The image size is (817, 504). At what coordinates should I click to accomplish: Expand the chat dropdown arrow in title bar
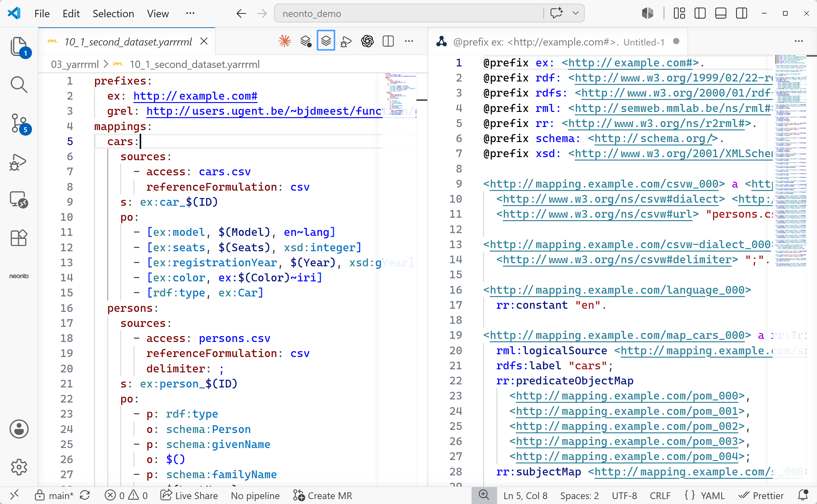(x=575, y=13)
